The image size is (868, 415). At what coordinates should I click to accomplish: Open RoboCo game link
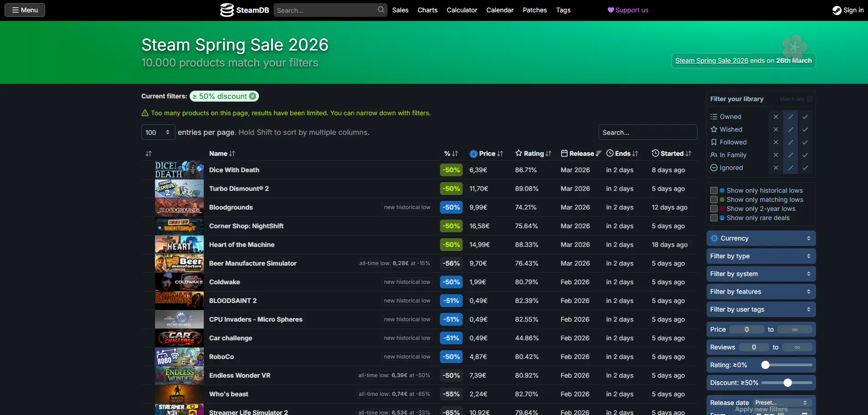(221, 357)
